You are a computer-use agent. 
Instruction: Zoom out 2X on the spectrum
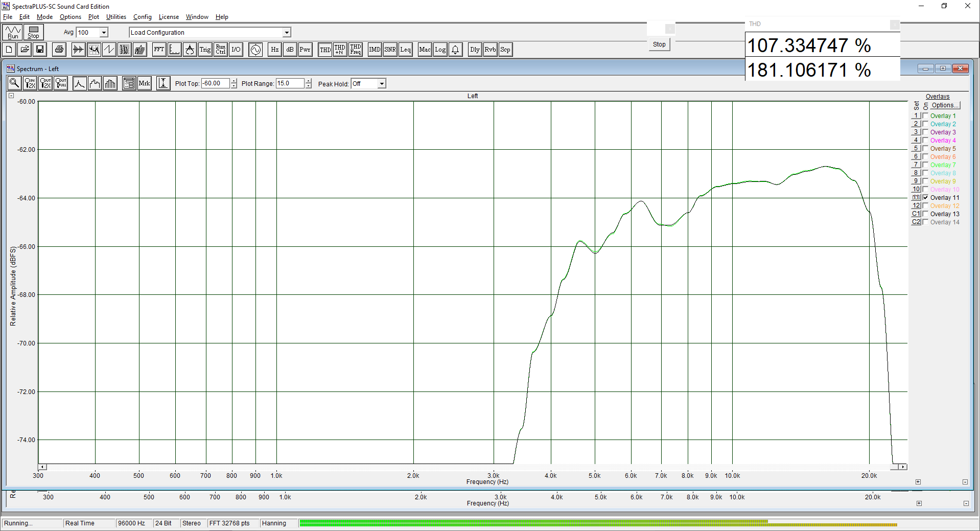45,83
